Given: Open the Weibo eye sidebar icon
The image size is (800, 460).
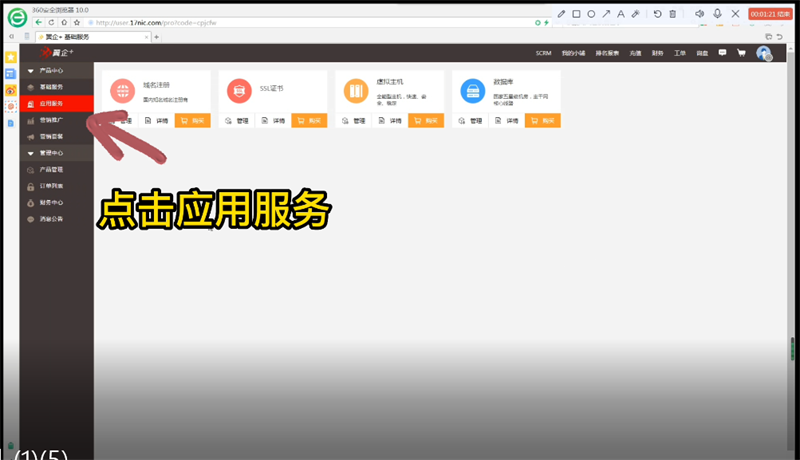Looking at the screenshot, I should click(x=11, y=90).
